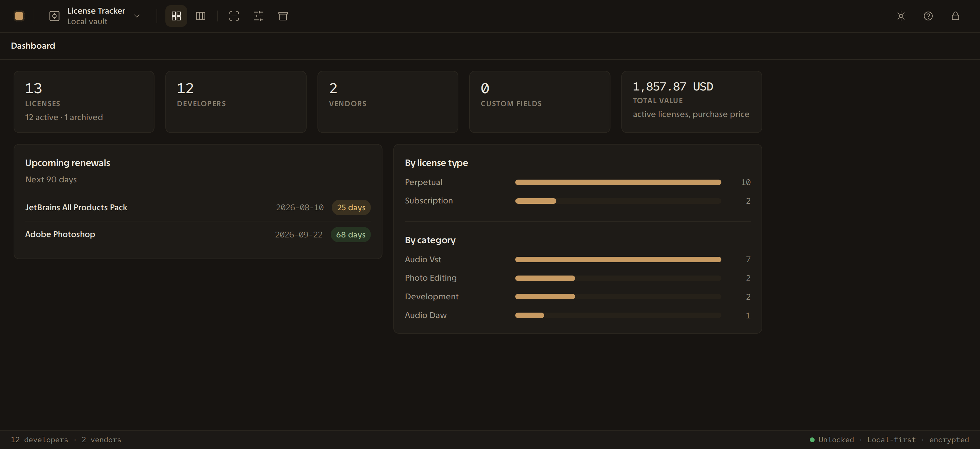Click 'active licenses, purchase price' text
The height and width of the screenshot is (449, 980).
(691, 114)
